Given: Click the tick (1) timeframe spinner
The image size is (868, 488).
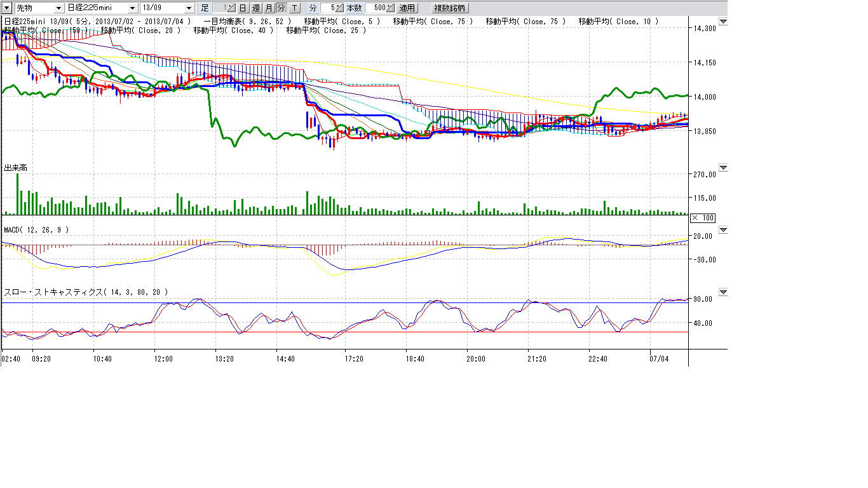Looking at the screenshot, I should click(x=231, y=8).
